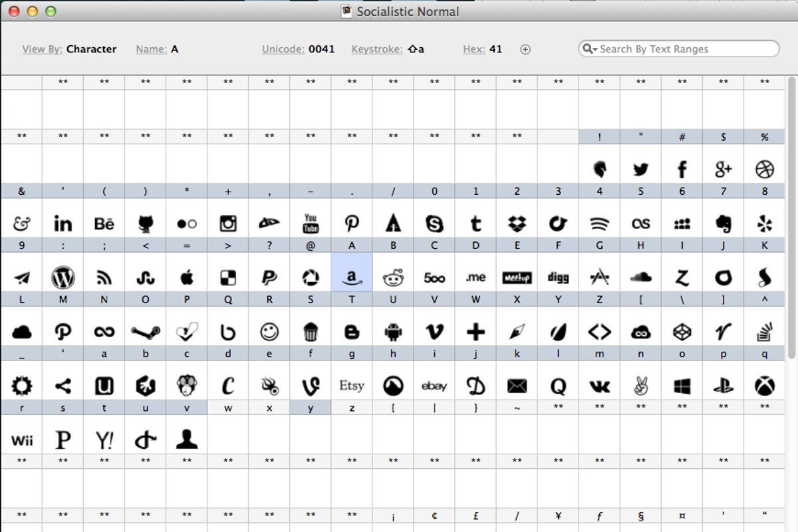Select the Dribbble ball glyph
This screenshot has width=798, height=532.
pos(765,170)
